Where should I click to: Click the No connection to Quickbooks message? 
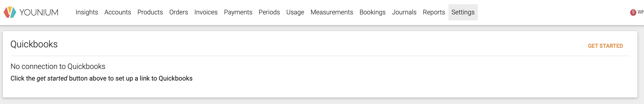click(58, 66)
